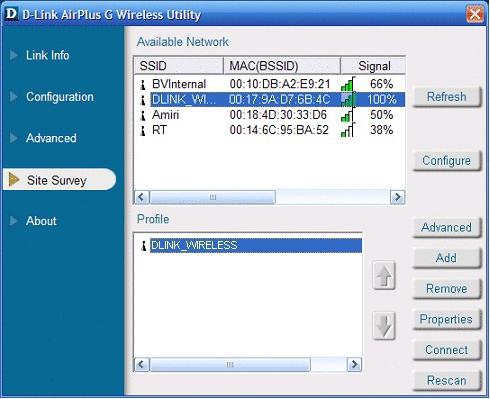Click the signal strength icon for BVInternal
The width and height of the screenshot is (490, 399).
point(348,84)
